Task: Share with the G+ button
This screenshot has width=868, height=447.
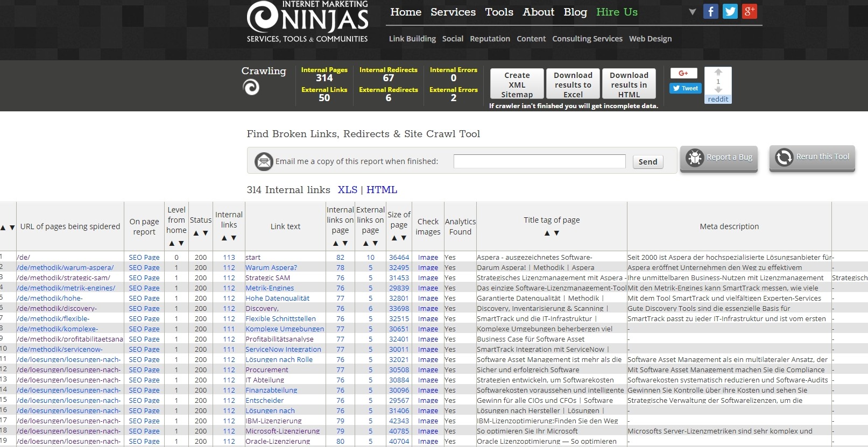Action: [x=683, y=73]
